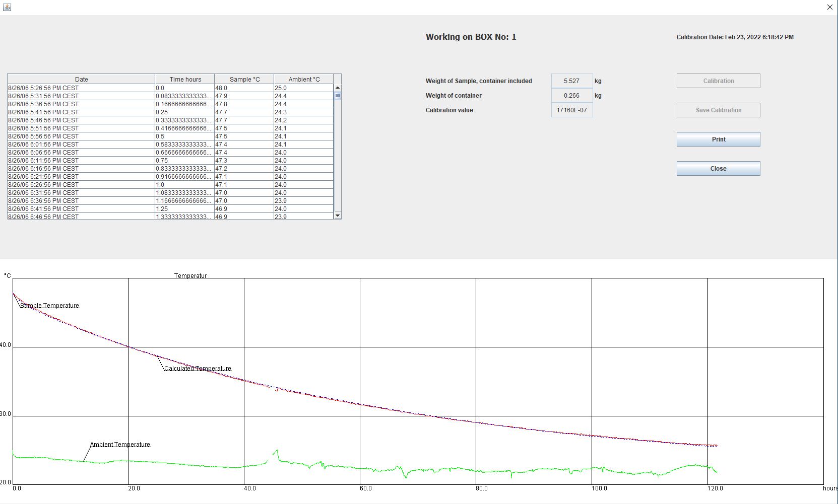Viewport: 838px width, 504px height.
Task: Click the 120.0 hours axis label
Action: point(715,488)
